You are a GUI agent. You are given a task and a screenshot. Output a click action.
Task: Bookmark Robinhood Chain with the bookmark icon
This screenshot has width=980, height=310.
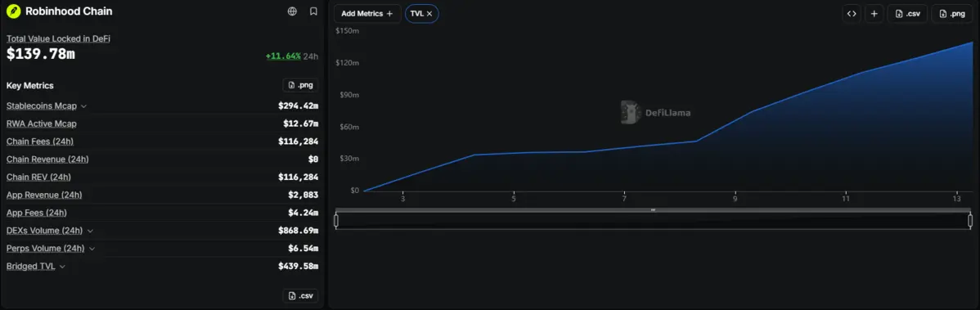314,11
